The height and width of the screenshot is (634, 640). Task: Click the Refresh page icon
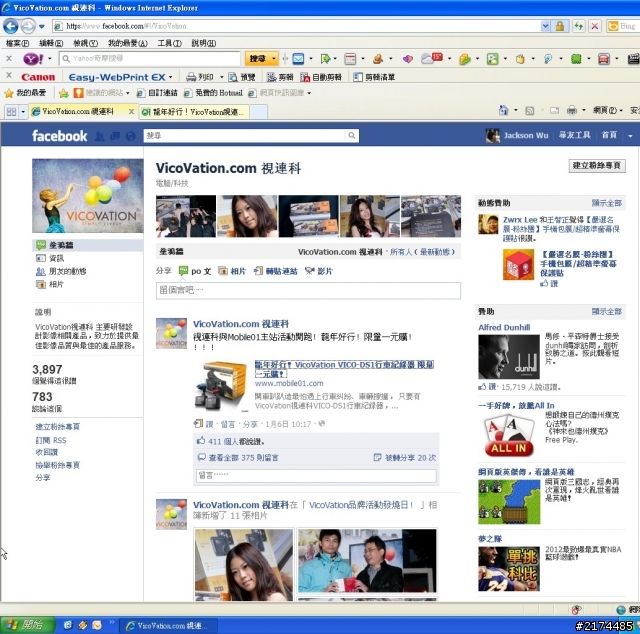578,27
